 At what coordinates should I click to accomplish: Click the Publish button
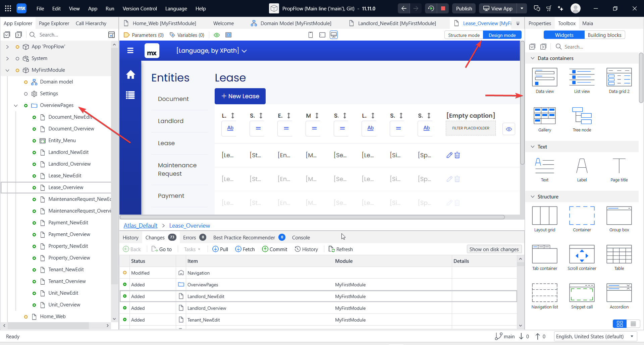pyautogui.click(x=464, y=8)
